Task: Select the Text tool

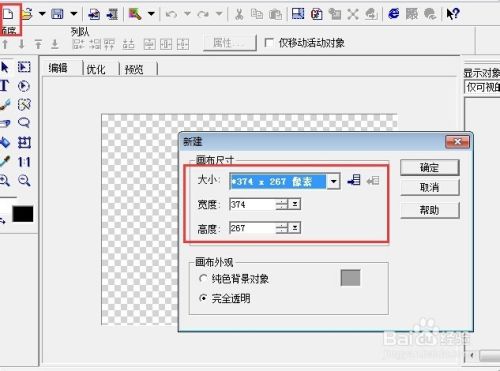Action: (x=4, y=86)
